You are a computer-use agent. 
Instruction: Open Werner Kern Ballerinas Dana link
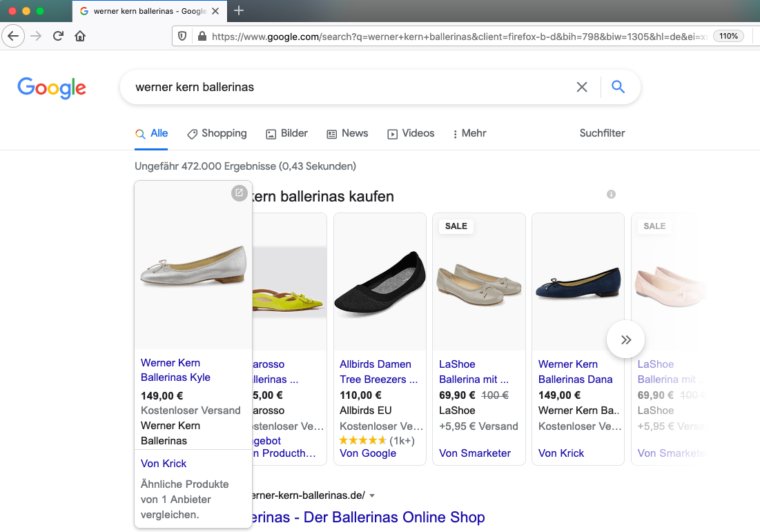coord(575,372)
